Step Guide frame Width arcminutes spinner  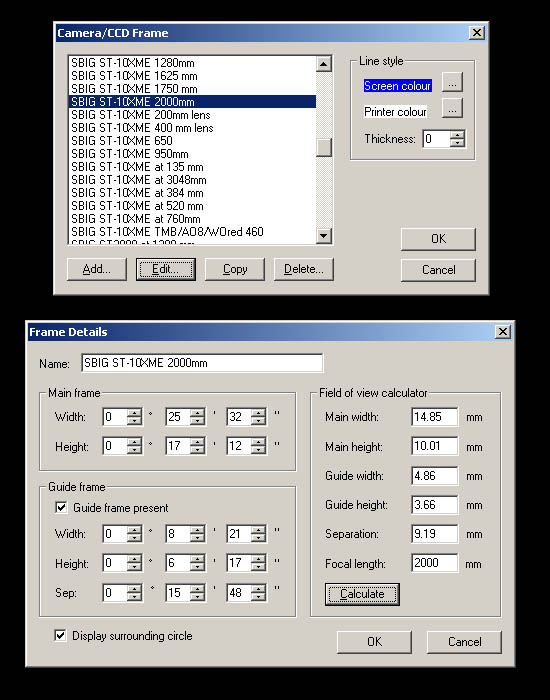pyautogui.click(x=197, y=534)
